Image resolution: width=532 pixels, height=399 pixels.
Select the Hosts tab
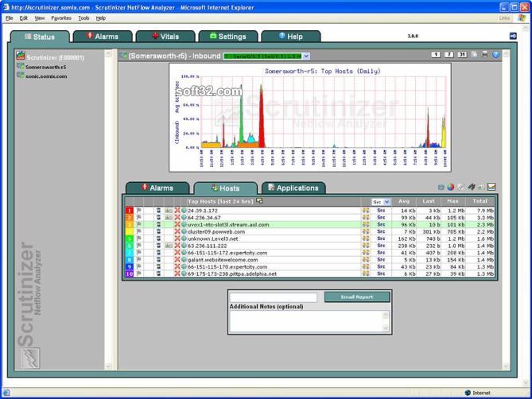(225, 188)
